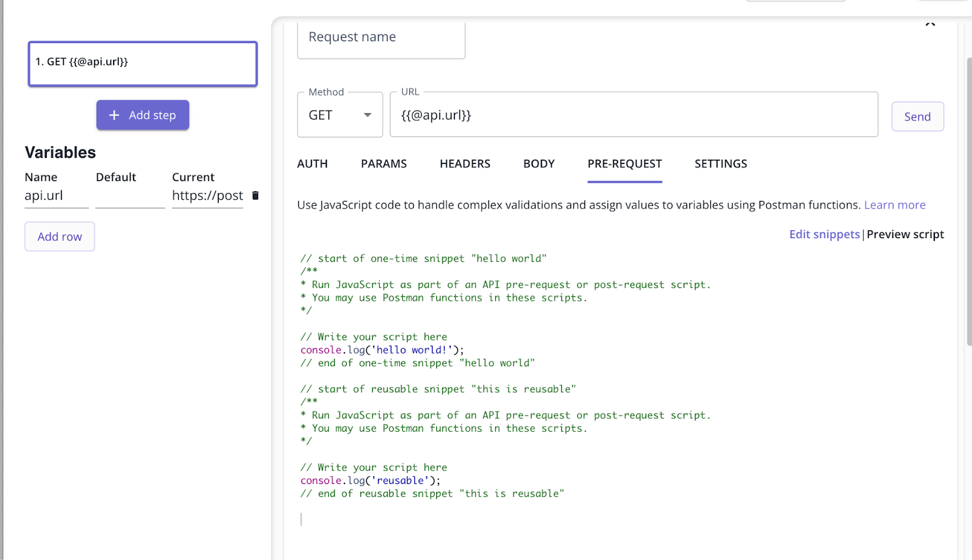Click the plus icon on Add step
972x560 pixels.
(114, 115)
